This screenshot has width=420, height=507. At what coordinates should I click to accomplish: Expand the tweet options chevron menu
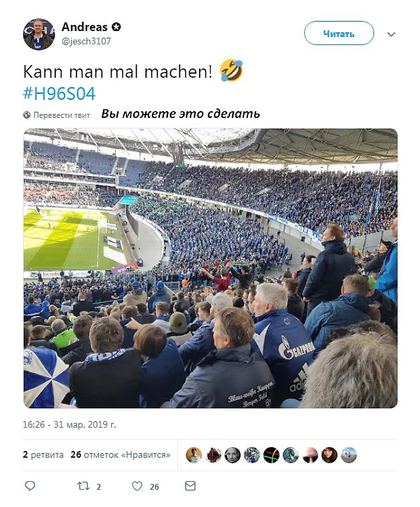click(x=391, y=34)
